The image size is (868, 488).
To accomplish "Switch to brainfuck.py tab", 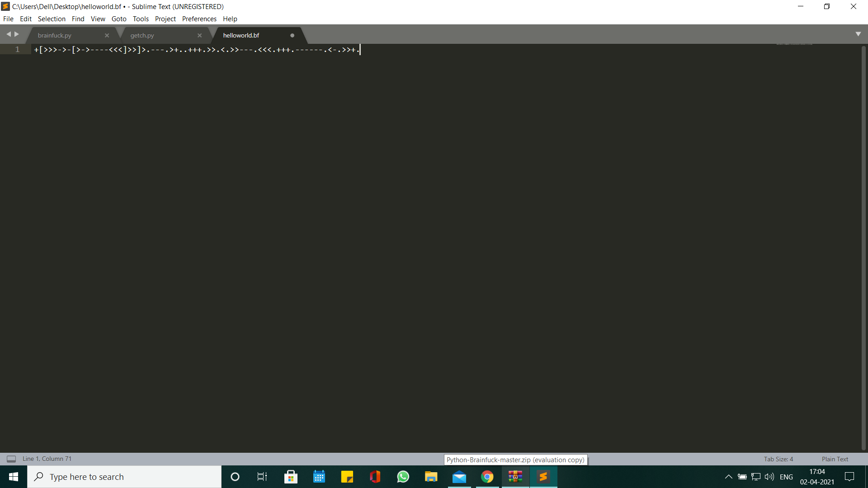I will tap(55, 36).
